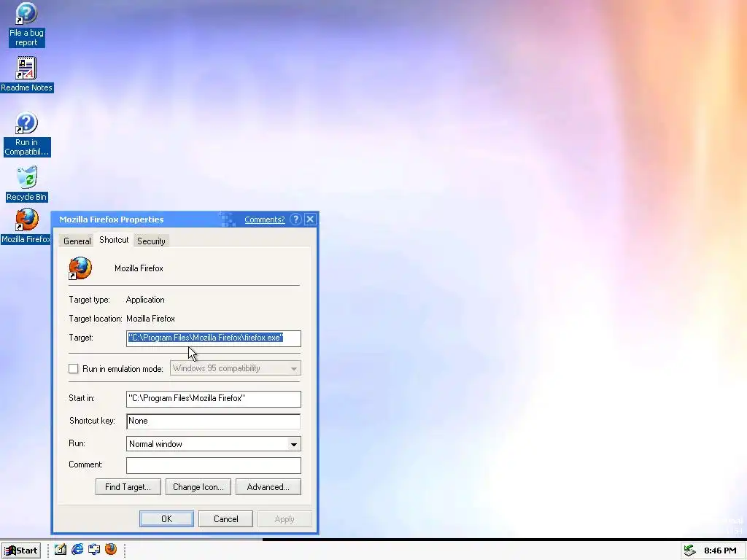Switch to the Security tab

pyautogui.click(x=151, y=241)
